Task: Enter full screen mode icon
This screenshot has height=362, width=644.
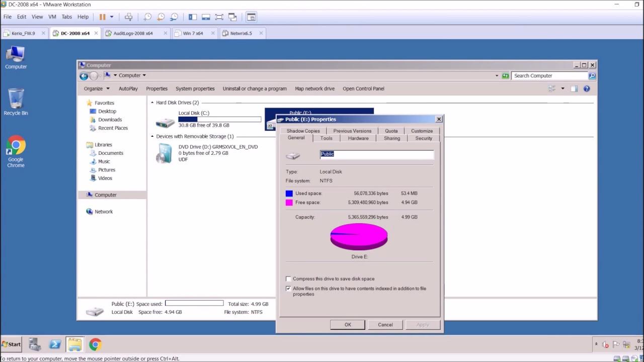Action: click(219, 17)
